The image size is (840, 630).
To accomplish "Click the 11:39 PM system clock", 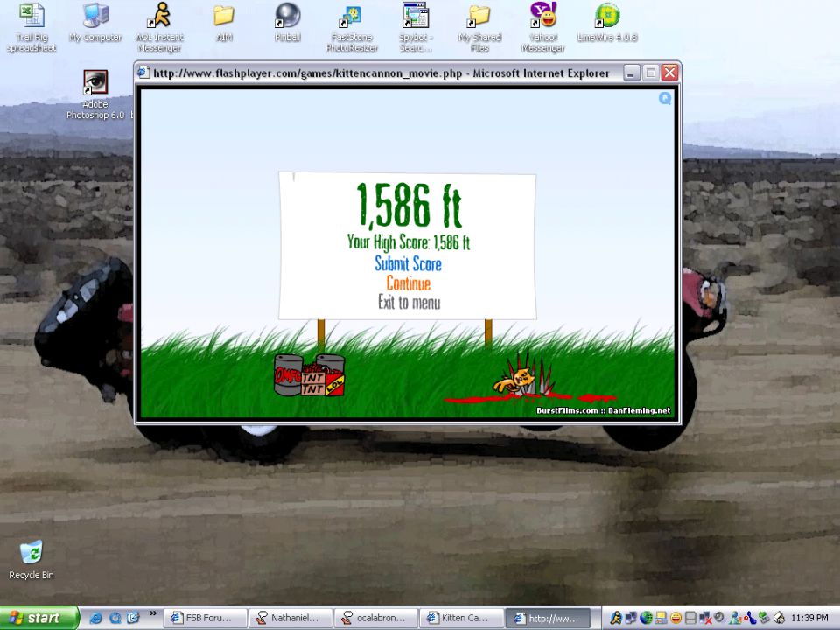I will 809,618.
